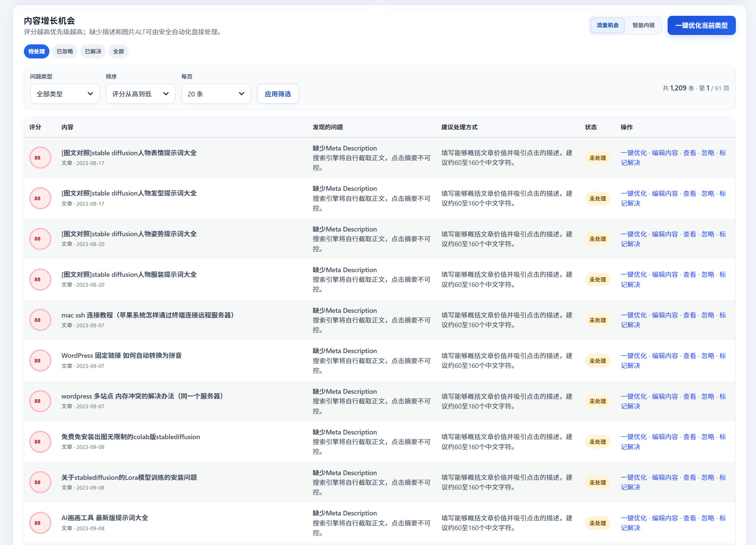Click 一键优化 for Lora模型训练 row
756x545 pixels.
click(x=634, y=477)
